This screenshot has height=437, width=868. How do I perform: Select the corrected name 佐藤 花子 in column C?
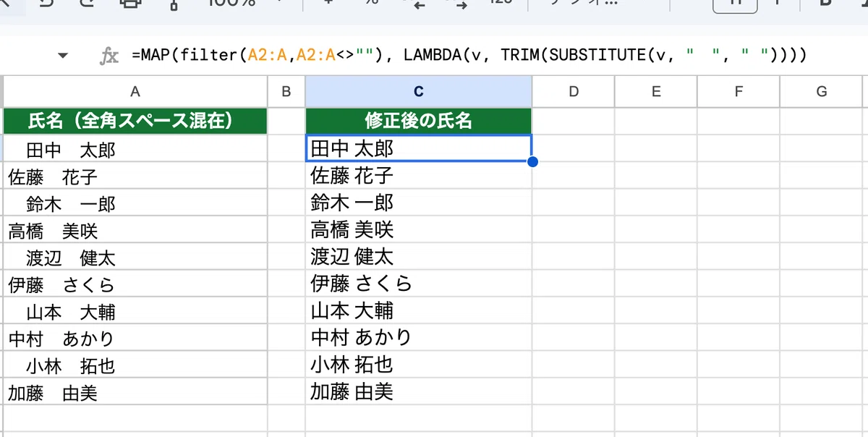click(419, 176)
